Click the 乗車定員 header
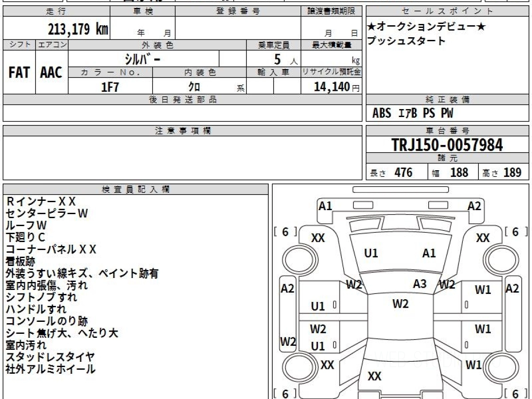Viewport: 532px width, 399px height. 274,45
